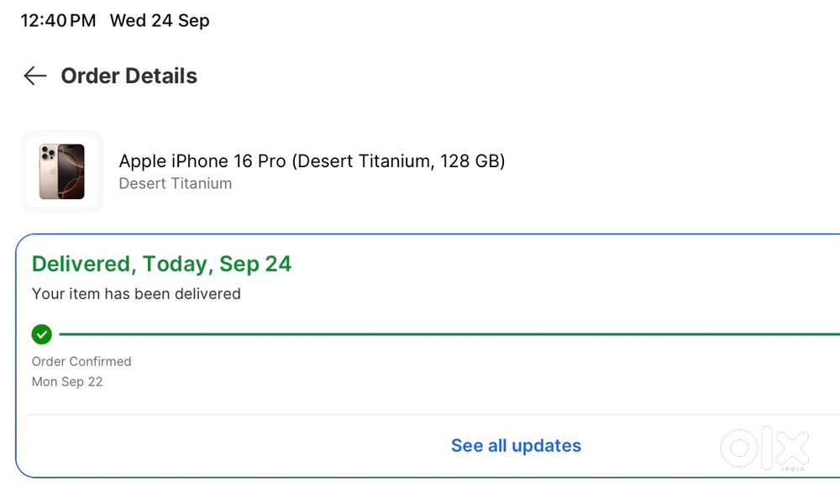Image resolution: width=840 pixels, height=504 pixels.
Task: Click the "See all updates" link
Action: click(516, 445)
